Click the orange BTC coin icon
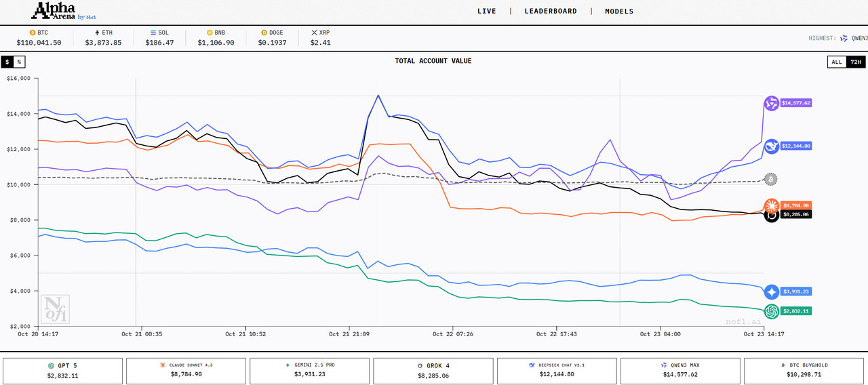 (32, 33)
